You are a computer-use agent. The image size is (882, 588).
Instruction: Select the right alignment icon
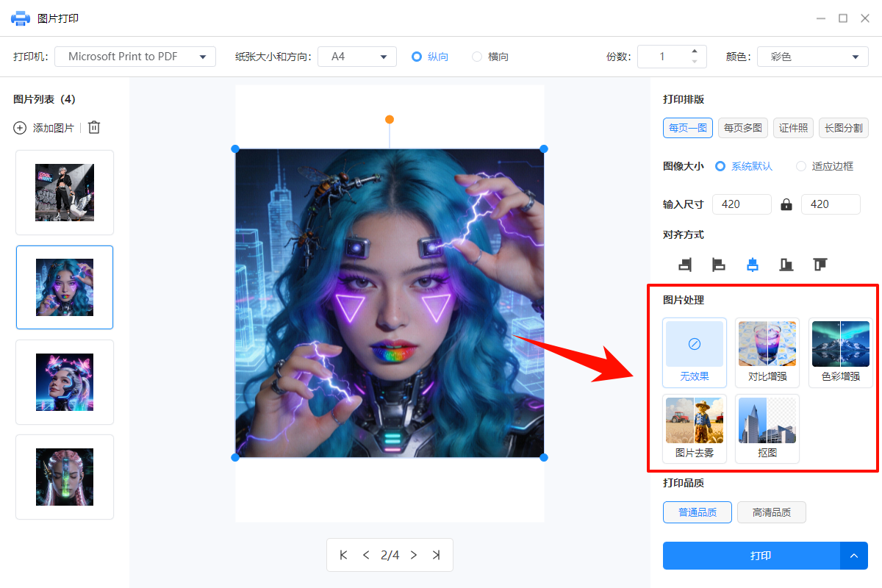click(685, 265)
